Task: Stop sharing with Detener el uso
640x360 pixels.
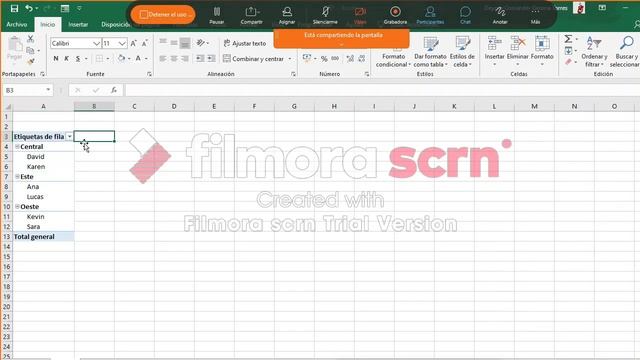Action: 163,14
